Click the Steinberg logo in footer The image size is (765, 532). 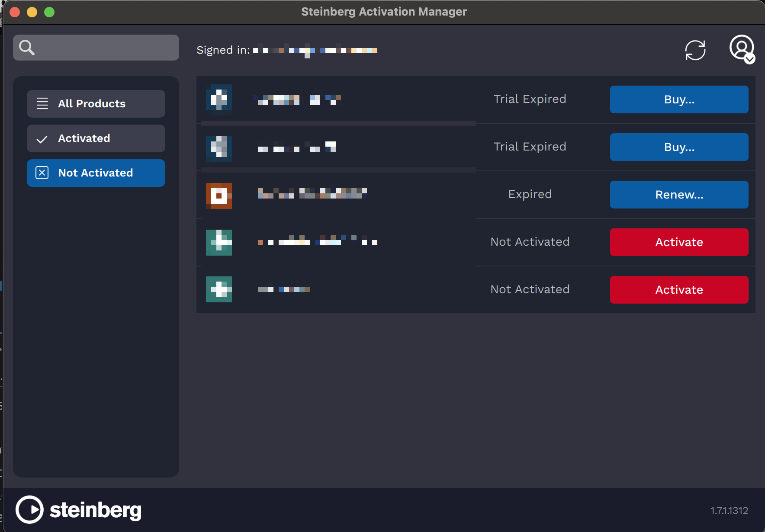78,510
